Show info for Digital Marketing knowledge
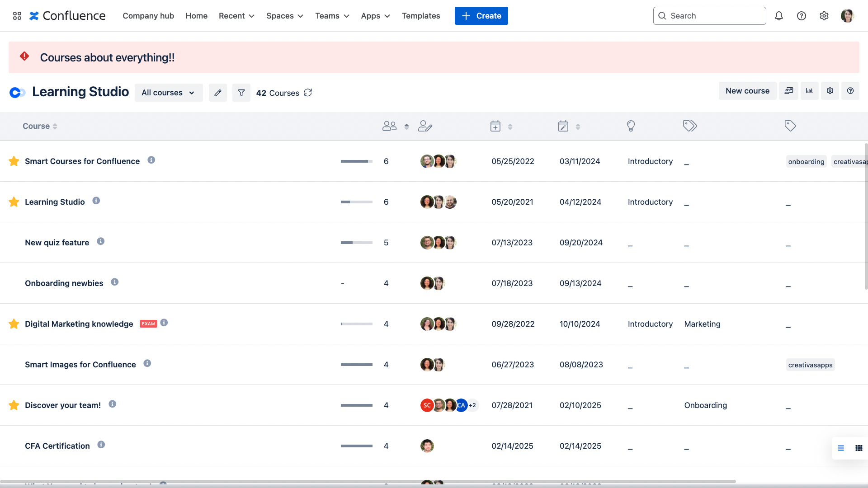The image size is (868, 488). click(x=164, y=323)
